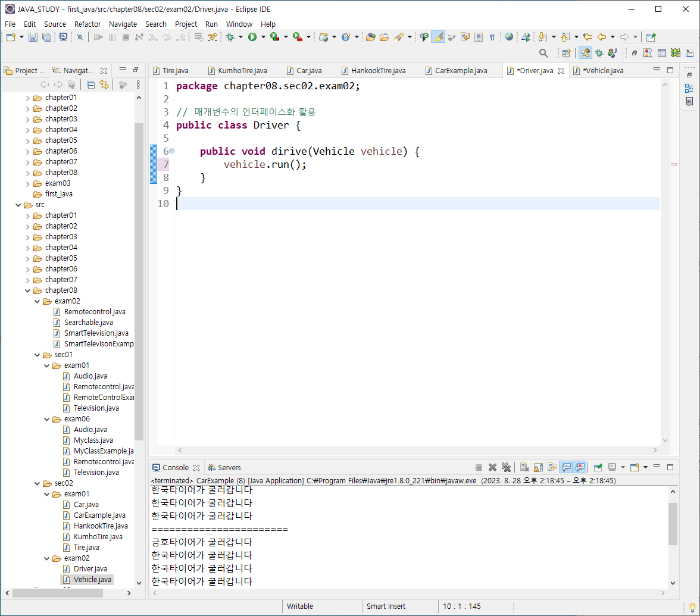
Task: Click the Open Perspective icon
Action: point(566,53)
